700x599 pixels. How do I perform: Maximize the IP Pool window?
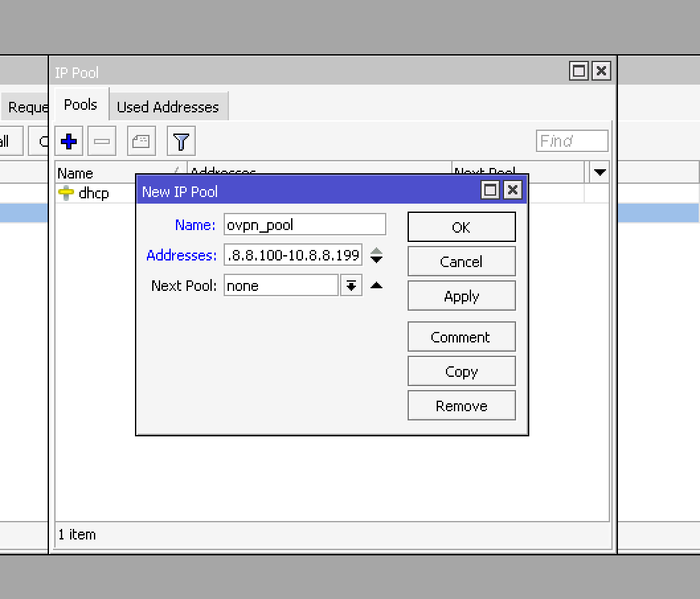[579, 71]
